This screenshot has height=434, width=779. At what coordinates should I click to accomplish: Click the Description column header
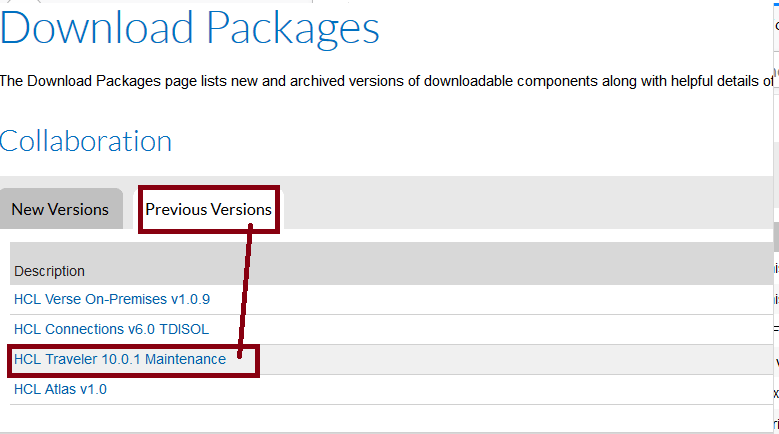click(x=49, y=271)
